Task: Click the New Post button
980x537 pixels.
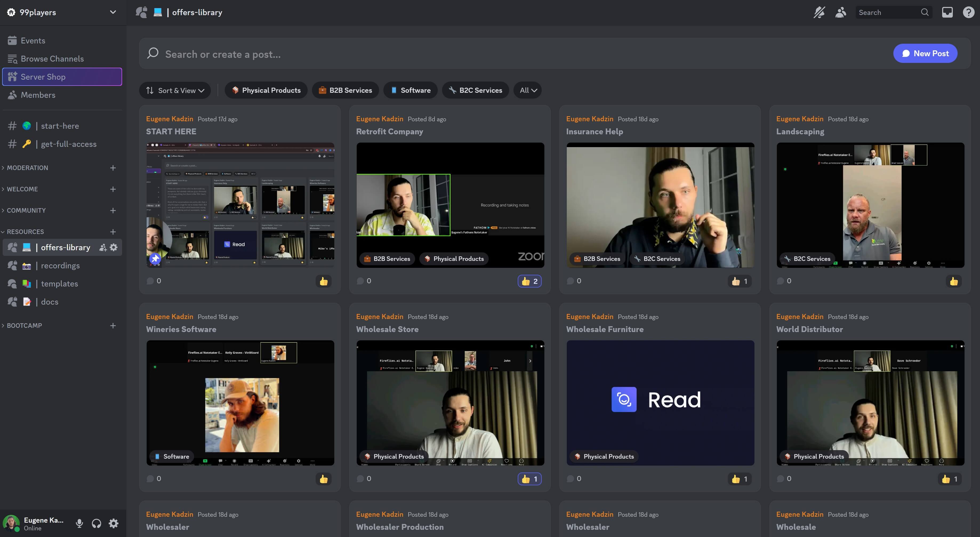Action: coord(925,54)
